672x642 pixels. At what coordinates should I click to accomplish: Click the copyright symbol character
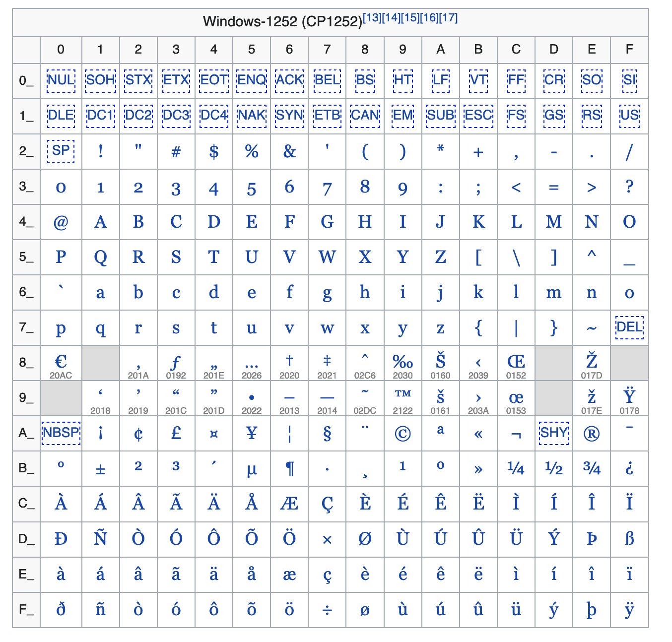(403, 434)
